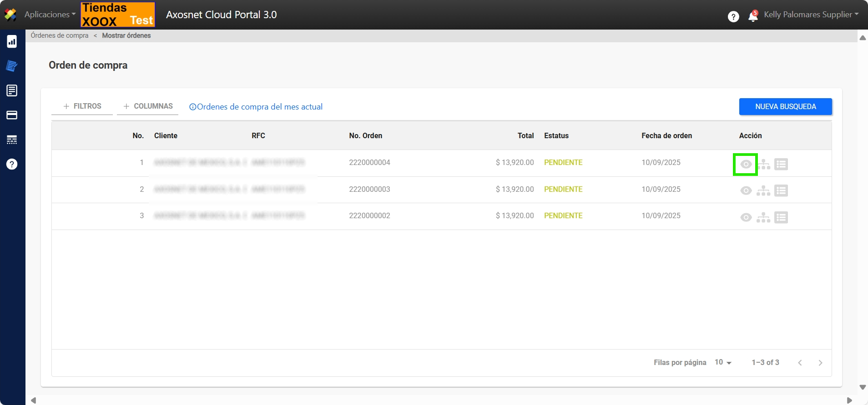View order 2220000003 with eye icon
This screenshot has height=405, width=868.
(746, 191)
